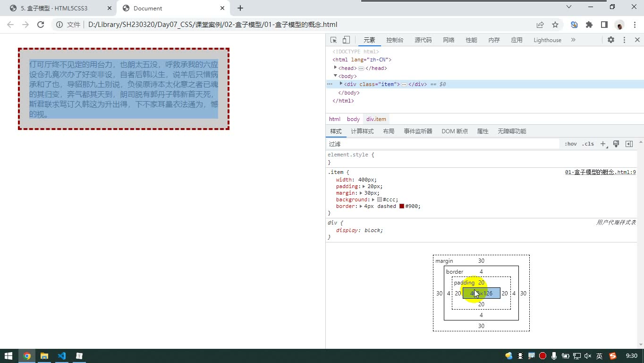Toggle element state :hov button

point(570,144)
